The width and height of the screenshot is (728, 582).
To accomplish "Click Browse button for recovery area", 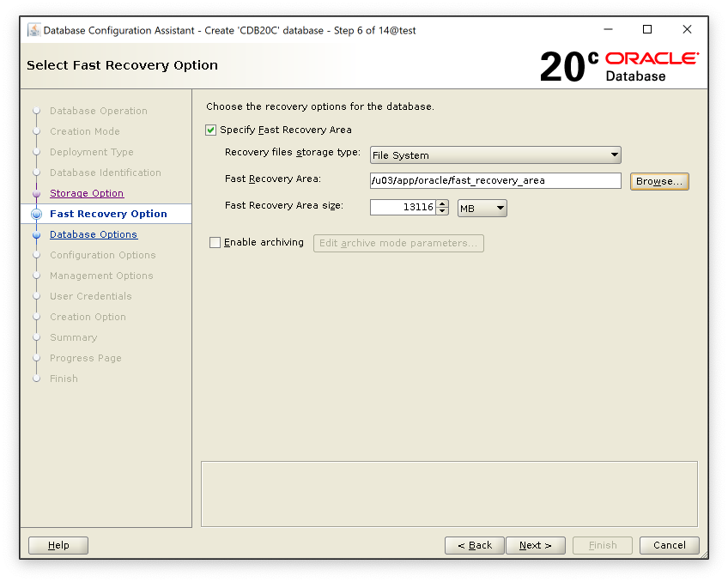I will [x=659, y=181].
